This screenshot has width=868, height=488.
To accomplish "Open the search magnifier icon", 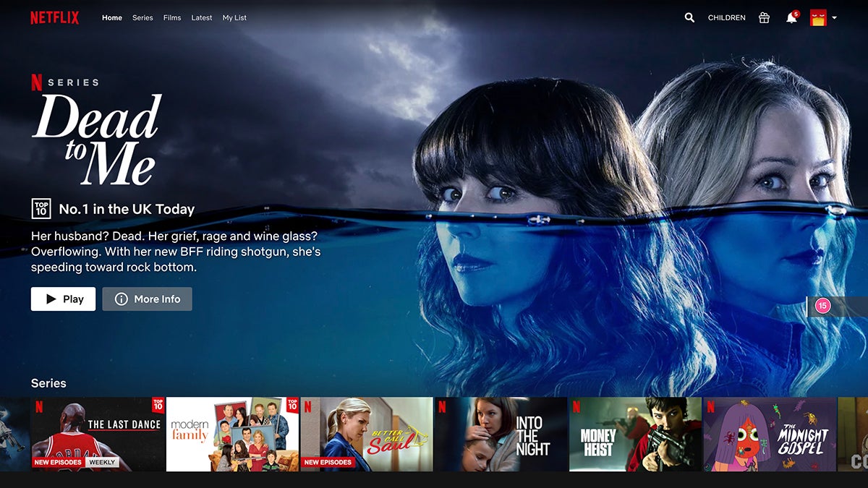I will [x=689, y=17].
